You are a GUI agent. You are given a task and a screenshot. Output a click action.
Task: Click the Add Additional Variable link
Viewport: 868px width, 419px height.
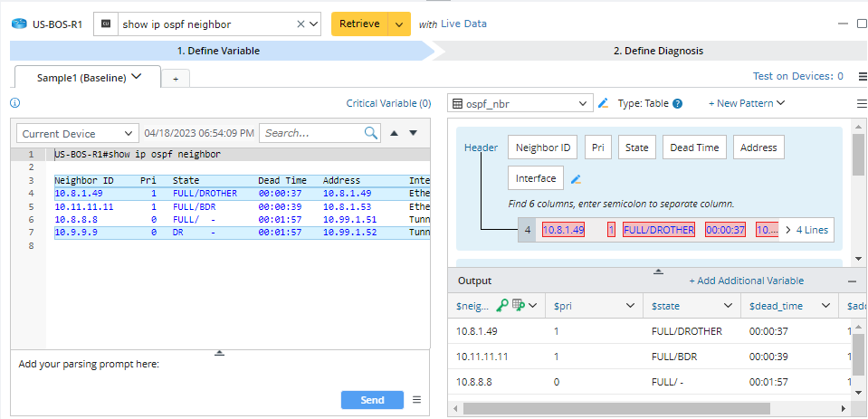[746, 281]
